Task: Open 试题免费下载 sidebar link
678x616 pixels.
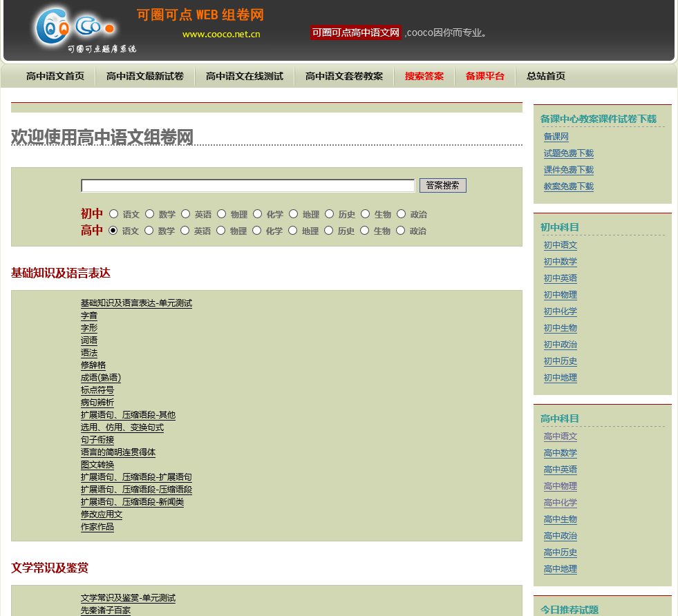Action: click(569, 153)
